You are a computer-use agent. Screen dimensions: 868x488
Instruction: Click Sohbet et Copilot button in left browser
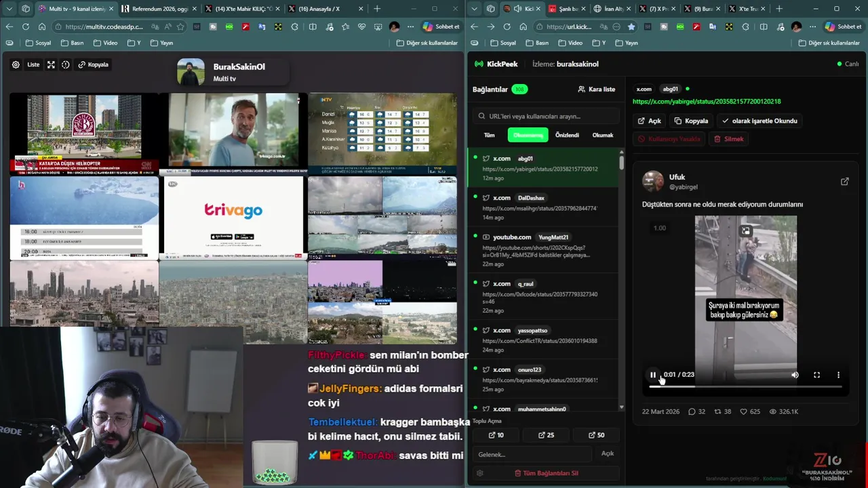tap(441, 26)
